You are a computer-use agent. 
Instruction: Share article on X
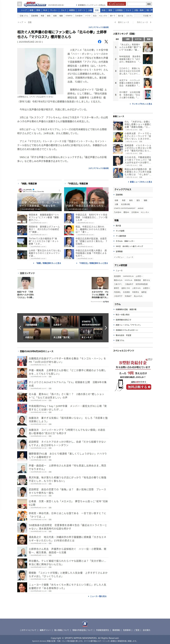[106, 42]
